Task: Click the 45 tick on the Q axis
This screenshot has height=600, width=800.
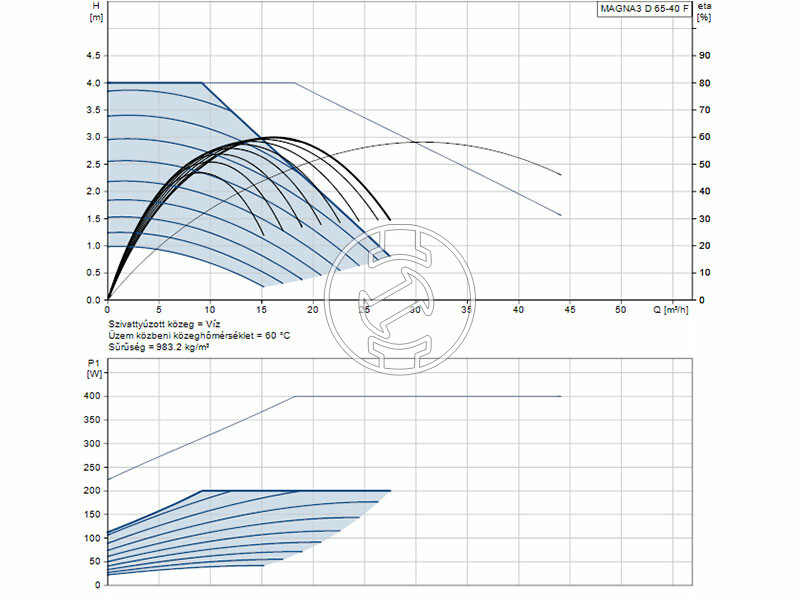Action: (x=569, y=311)
